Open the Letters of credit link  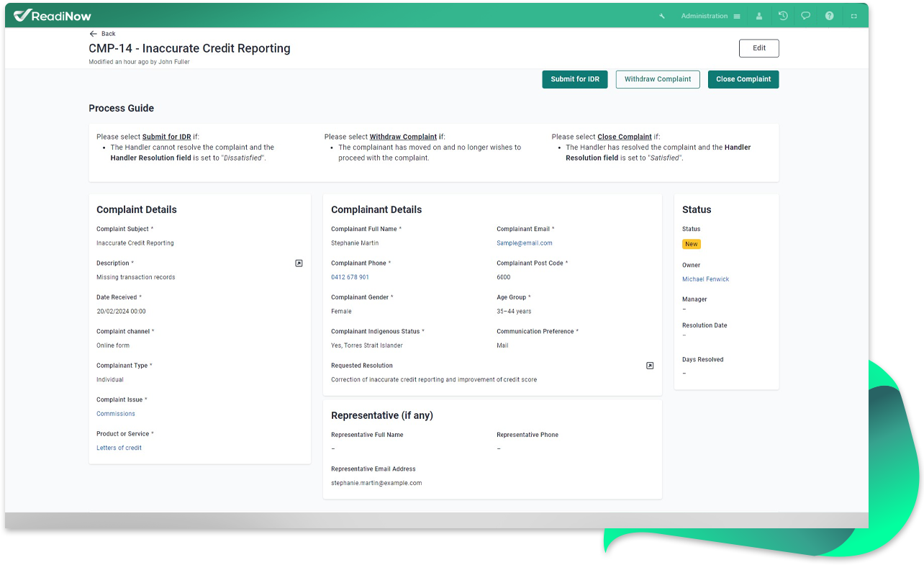pos(119,448)
